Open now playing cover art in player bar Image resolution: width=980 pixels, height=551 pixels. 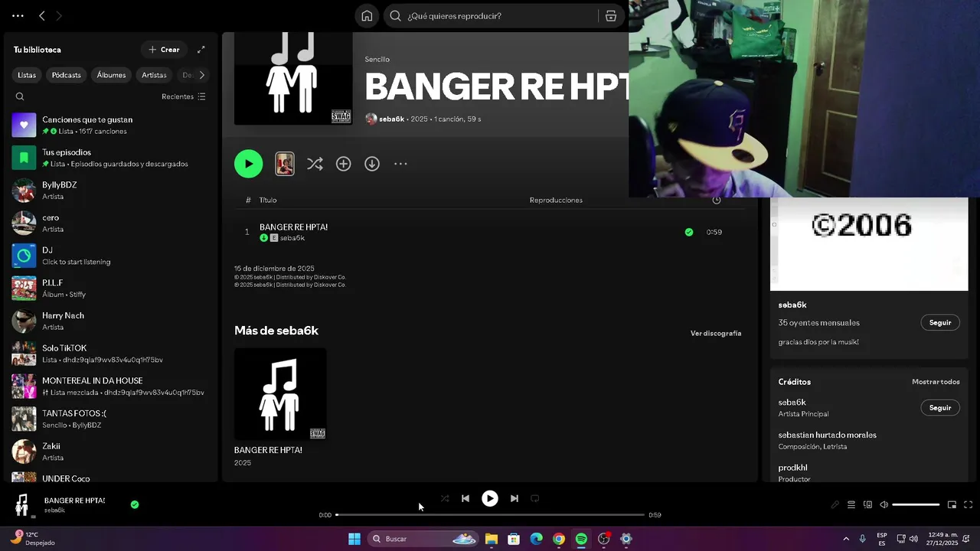click(x=22, y=504)
